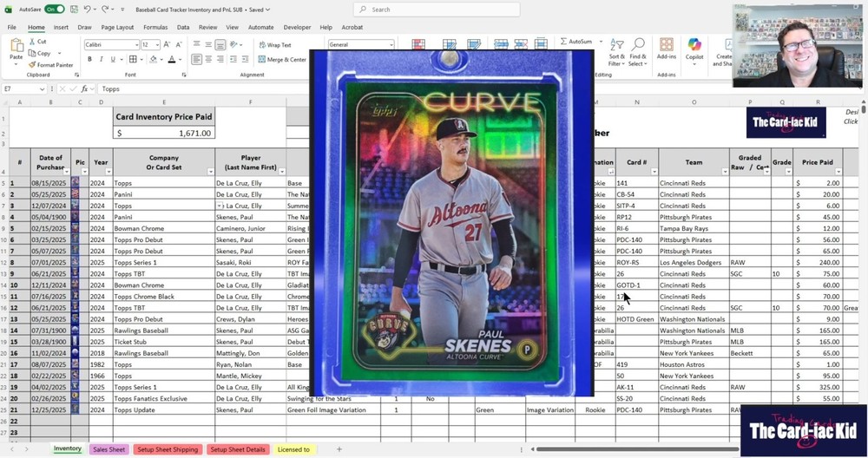Screen dimensions: 868x458
Task: Decrease font size with the smaller A
Action: [x=179, y=45]
